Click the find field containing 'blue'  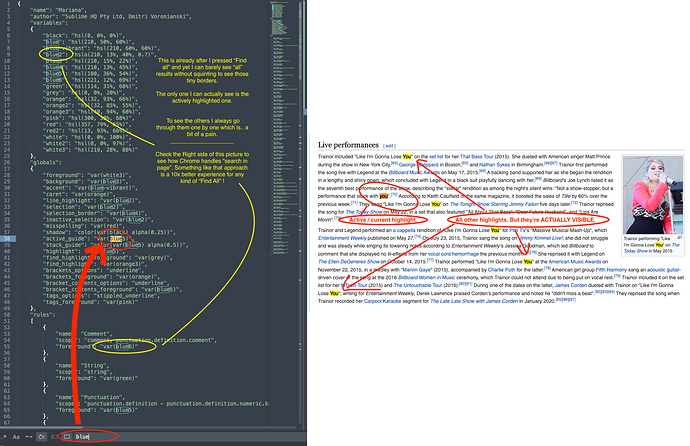(x=189, y=437)
